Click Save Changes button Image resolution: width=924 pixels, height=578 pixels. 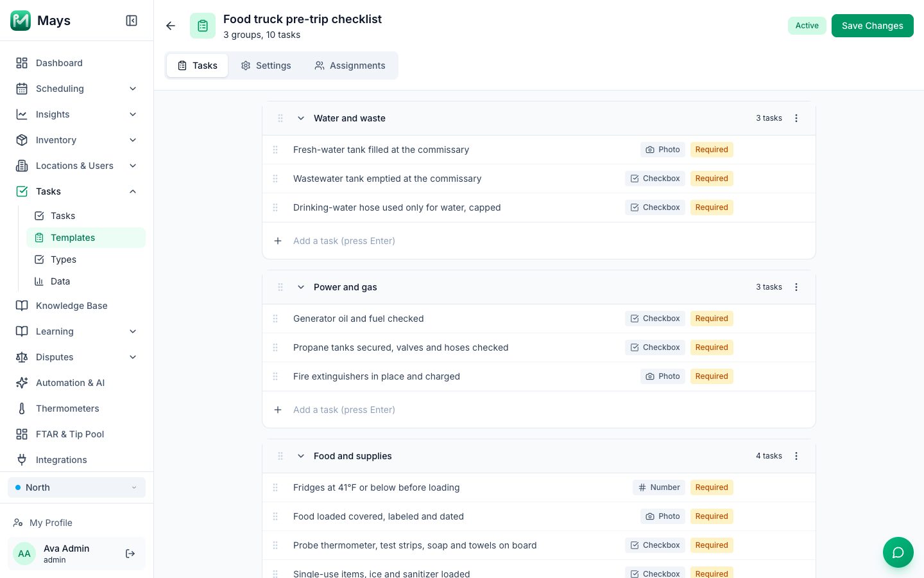873,26
